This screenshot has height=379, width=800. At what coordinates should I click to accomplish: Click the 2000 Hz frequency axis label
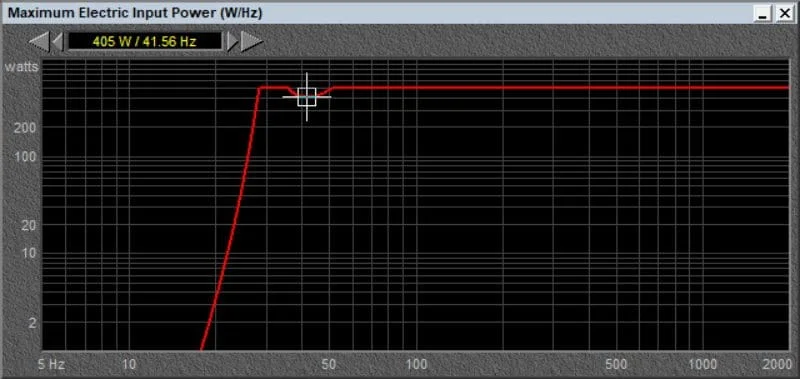tap(777, 365)
